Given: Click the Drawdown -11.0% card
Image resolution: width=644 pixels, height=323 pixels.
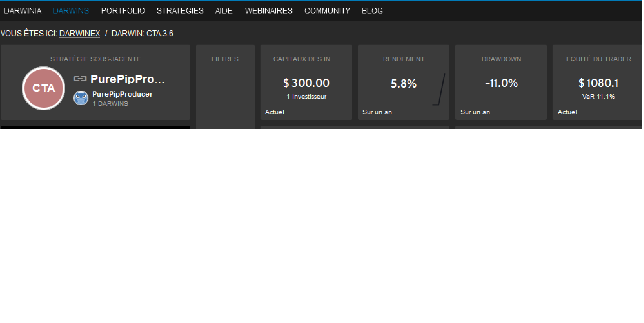Looking at the screenshot, I should pyautogui.click(x=501, y=83).
